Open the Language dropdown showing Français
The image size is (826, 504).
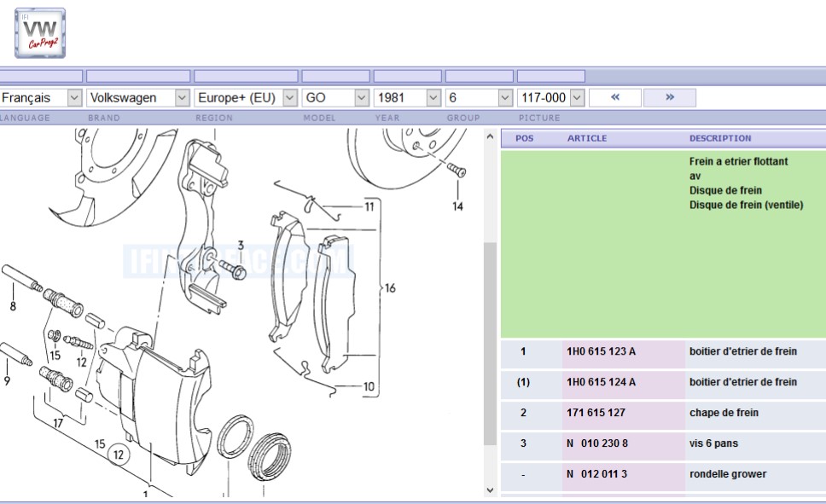coord(41,97)
